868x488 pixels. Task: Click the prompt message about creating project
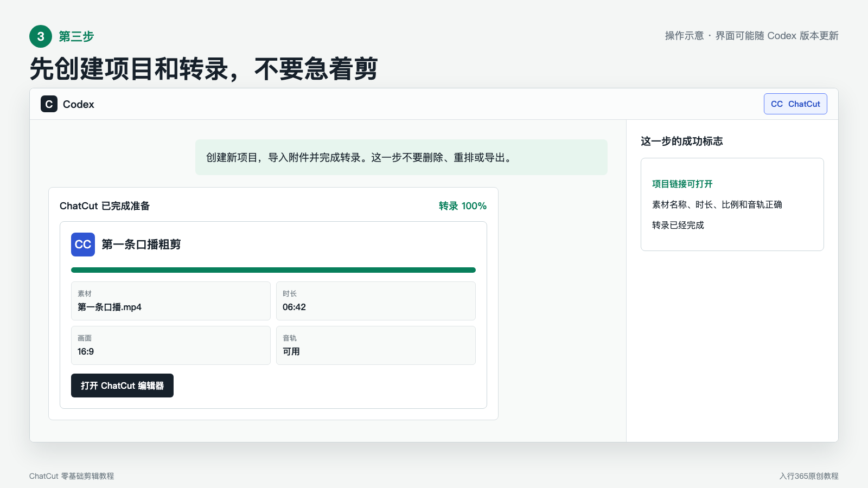click(401, 157)
